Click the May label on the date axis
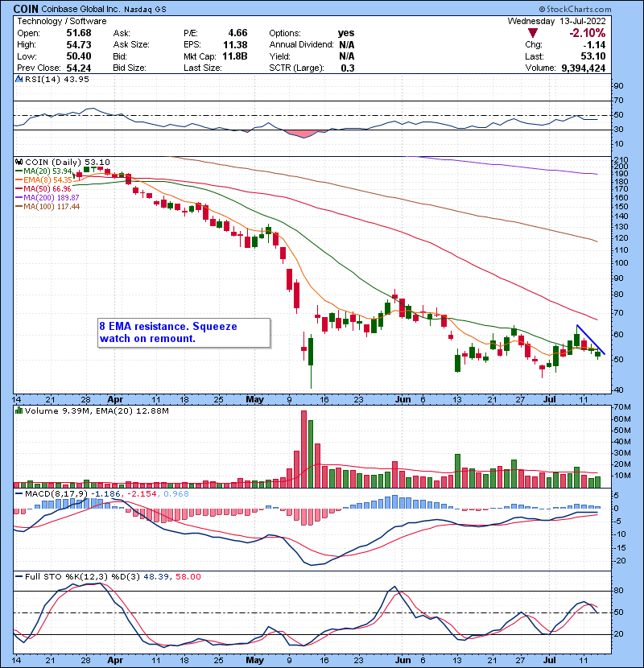This screenshot has width=644, height=668. 254,398
